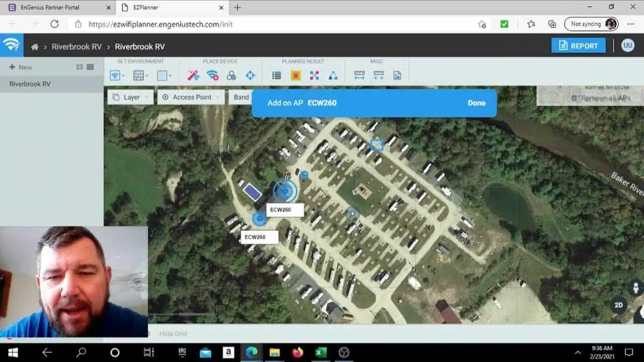Switch to grid view in project list
The image size is (644, 362).
click(x=79, y=67)
